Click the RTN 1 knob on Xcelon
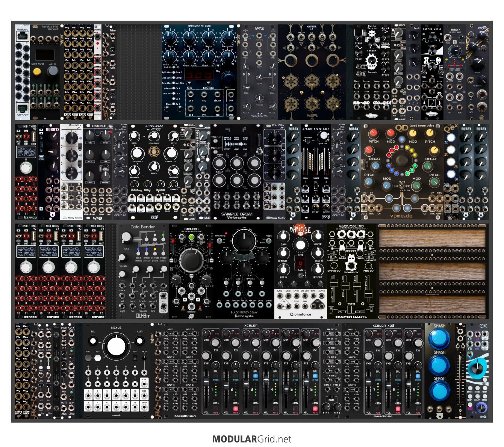 (x=326, y=406)
